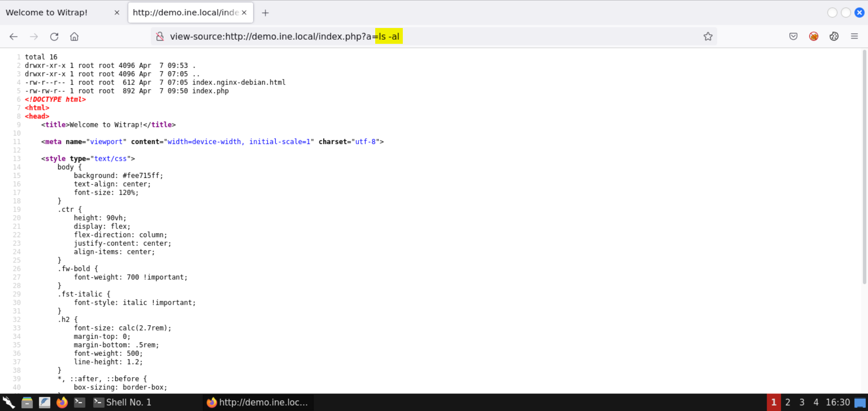Click the 16:30 clock
The width and height of the screenshot is (868, 411).
tap(838, 402)
